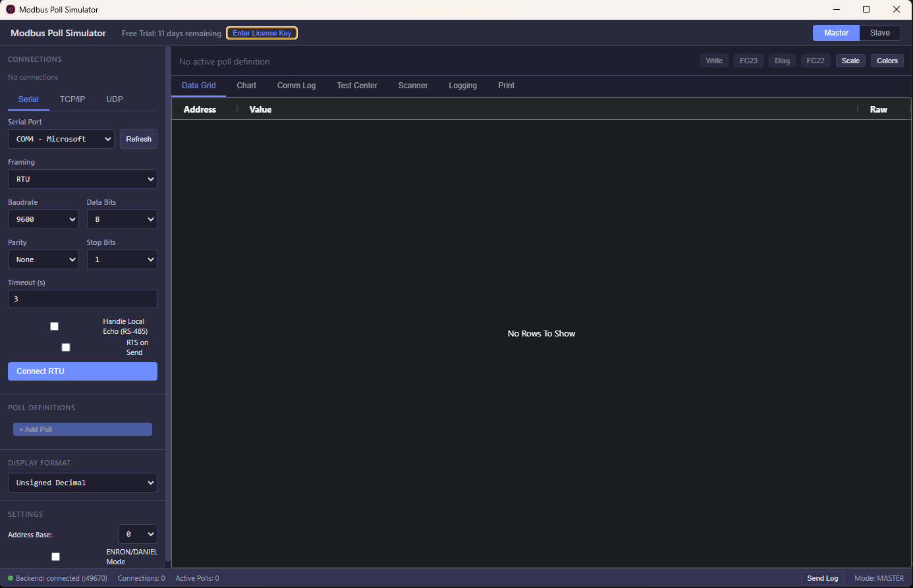Open the Diag toolbar tool

click(x=782, y=60)
